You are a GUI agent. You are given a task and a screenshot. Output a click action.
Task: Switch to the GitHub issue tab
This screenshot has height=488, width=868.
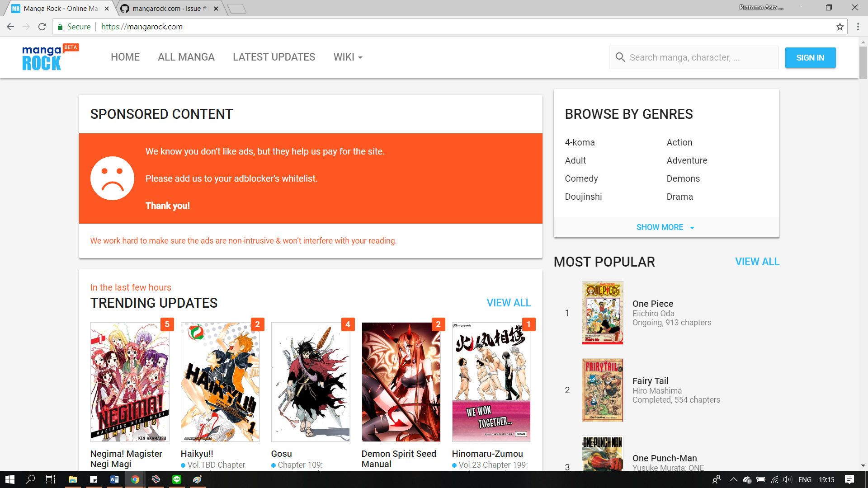tap(167, 9)
